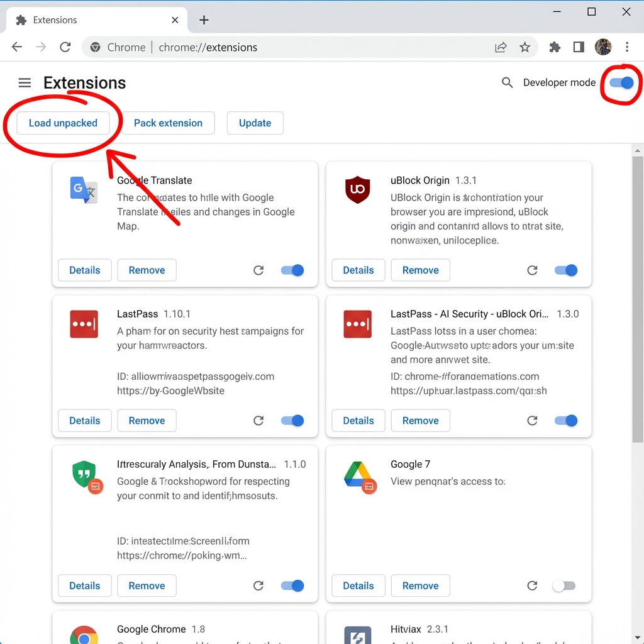Reload the Google Translate extension

click(258, 270)
